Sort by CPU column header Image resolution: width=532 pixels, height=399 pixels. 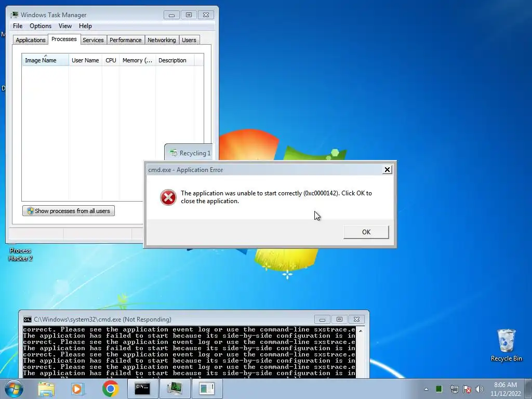pyautogui.click(x=111, y=60)
